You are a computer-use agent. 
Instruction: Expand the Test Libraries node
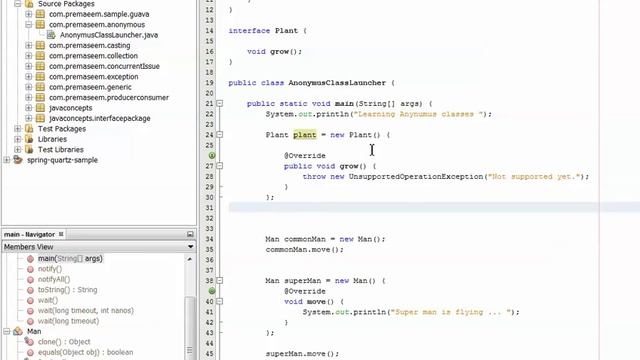18,149
